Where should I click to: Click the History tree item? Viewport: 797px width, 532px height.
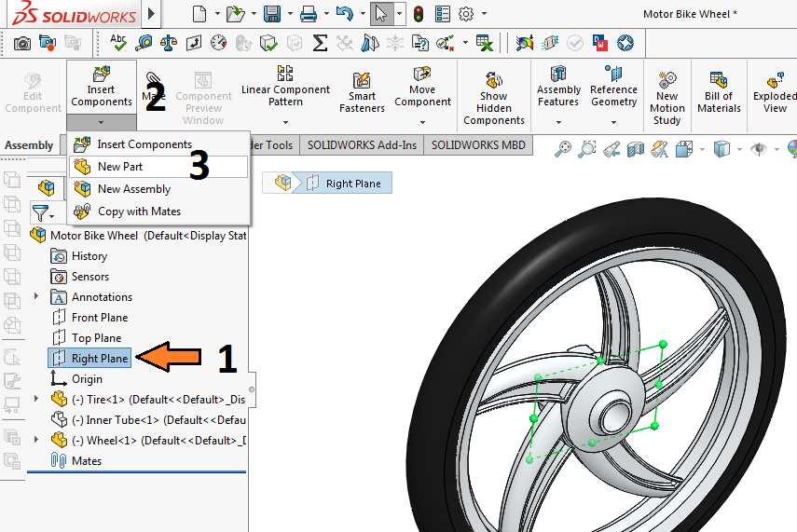[79, 256]
